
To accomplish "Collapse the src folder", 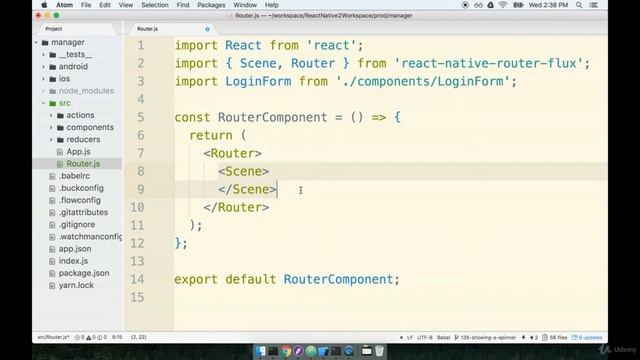I will [44, 103].
